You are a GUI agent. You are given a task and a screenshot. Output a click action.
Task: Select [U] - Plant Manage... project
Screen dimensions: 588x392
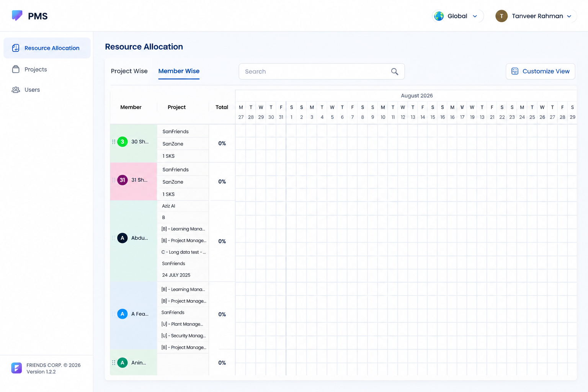click(182, 324)
